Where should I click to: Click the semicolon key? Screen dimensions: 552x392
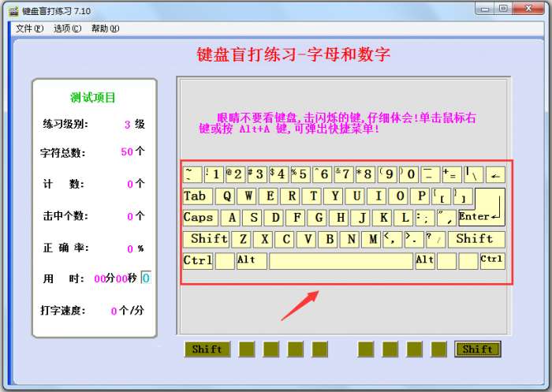pyautogui.click(x=425, y=218)
